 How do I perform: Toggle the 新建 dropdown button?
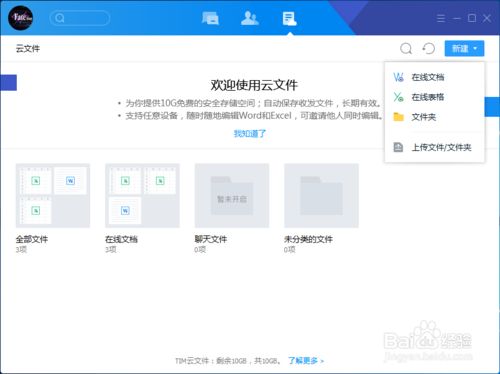(464, 49)
